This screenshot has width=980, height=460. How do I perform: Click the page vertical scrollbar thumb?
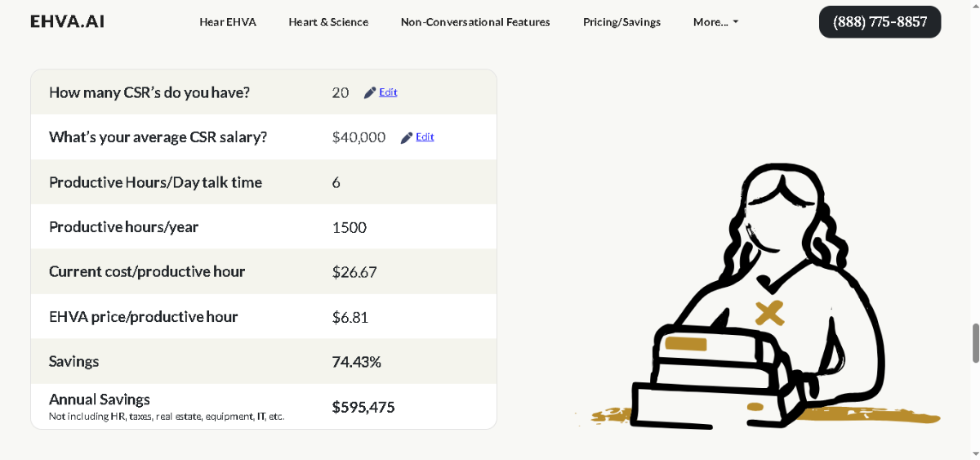975,343
